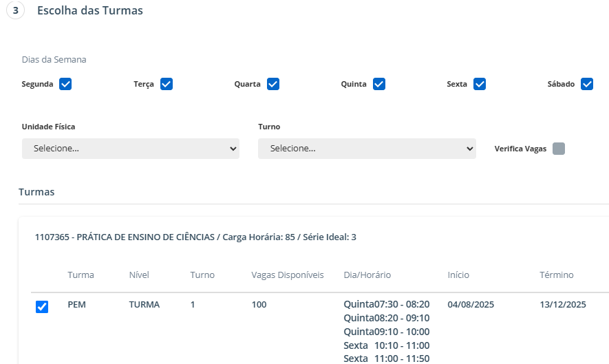Expand the Turno filter dropdown
This screenshot has height=364, width=609.
367,149
